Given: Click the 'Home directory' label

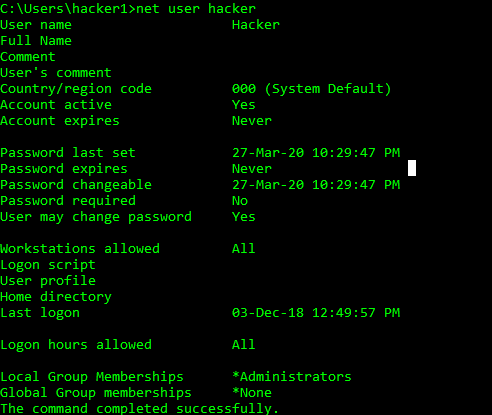Looking at the screenshot, I should pyautogui.click(x=56, y=297).
